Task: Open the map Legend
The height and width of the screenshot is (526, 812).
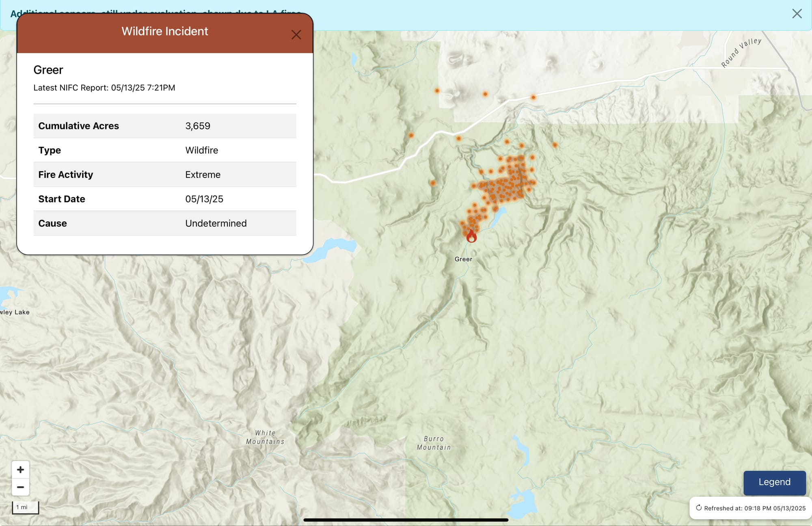Action: 774,482
